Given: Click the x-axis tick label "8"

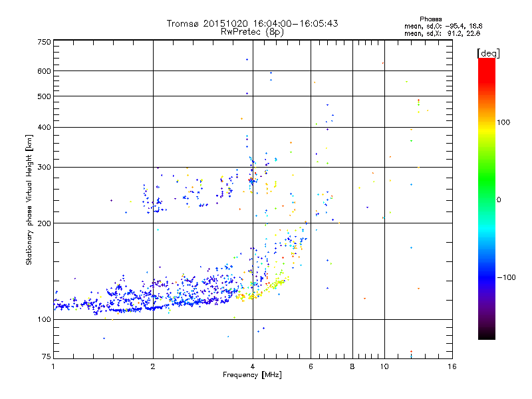Looking at the screenshot, I should (352, 366).
